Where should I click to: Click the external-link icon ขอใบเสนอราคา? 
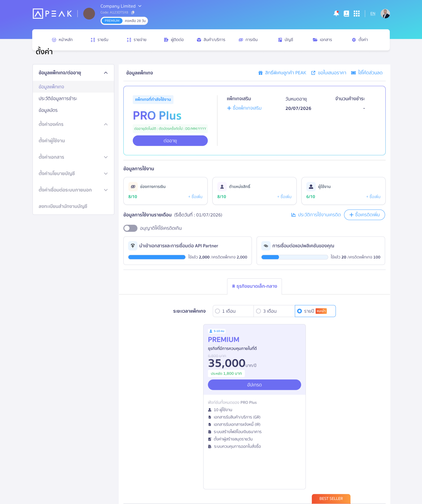[313, 73]
